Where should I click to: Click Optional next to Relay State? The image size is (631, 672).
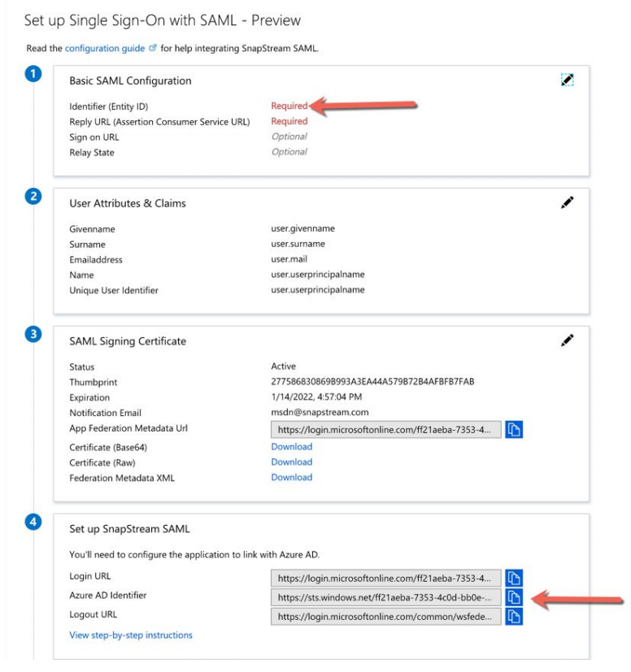pyautogui.click(x=289, y=152)
